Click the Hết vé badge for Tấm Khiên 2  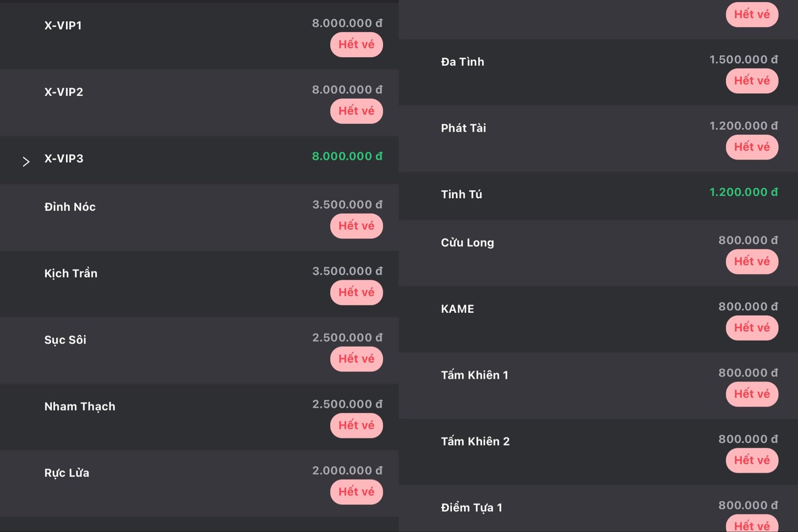[752, 460]
